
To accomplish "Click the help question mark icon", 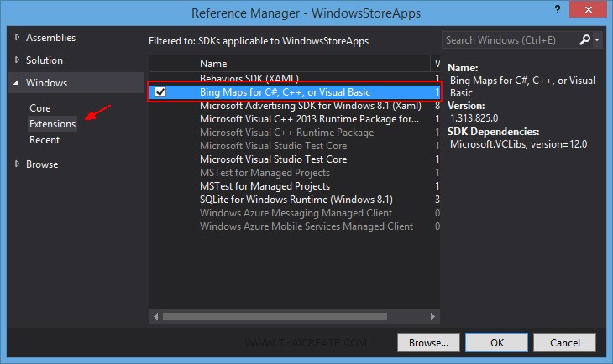I will click(x=557, y=9).
